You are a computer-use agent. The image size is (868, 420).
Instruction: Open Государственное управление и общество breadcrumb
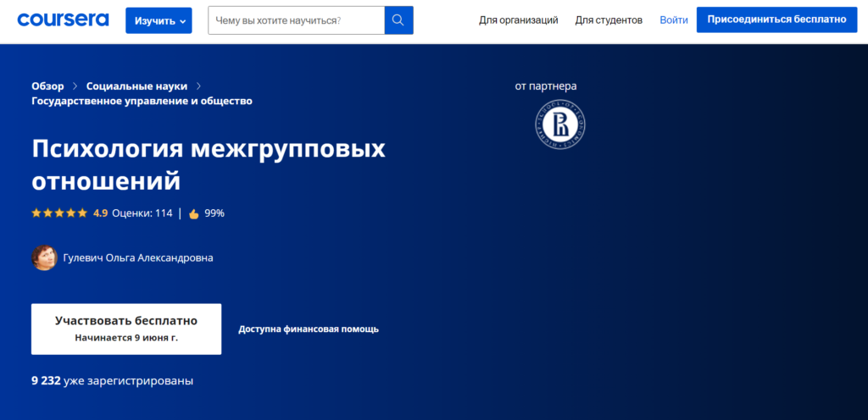tap(142, 101)
